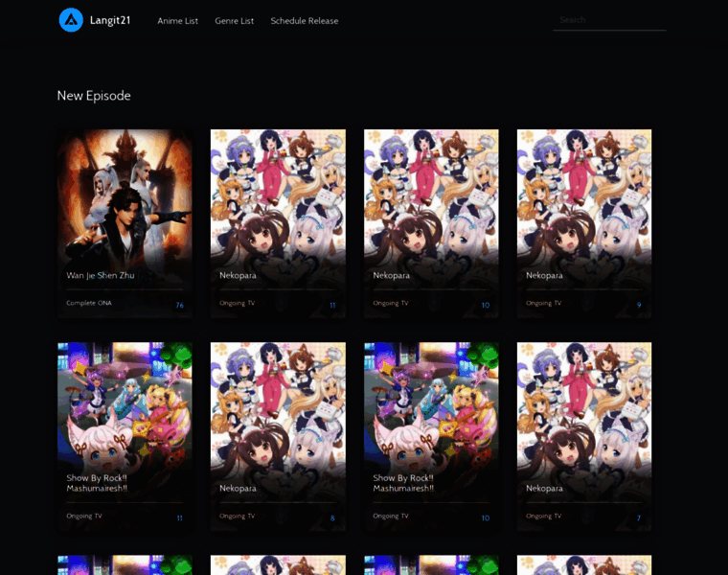
Task: Open the Langit21 home text link
Action: pos(110,20)
